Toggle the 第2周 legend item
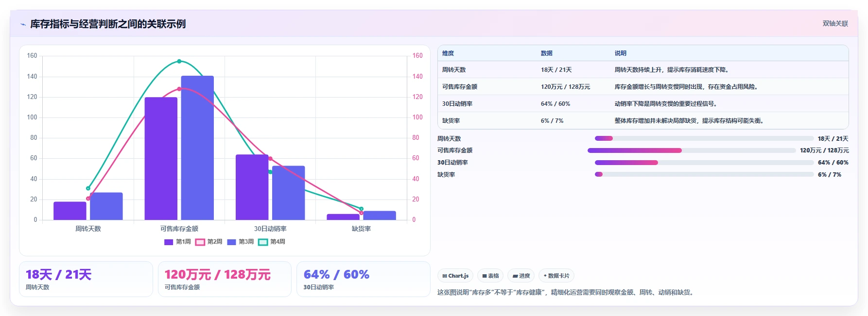Screen dimensions: 868x316 pos(209,242)
